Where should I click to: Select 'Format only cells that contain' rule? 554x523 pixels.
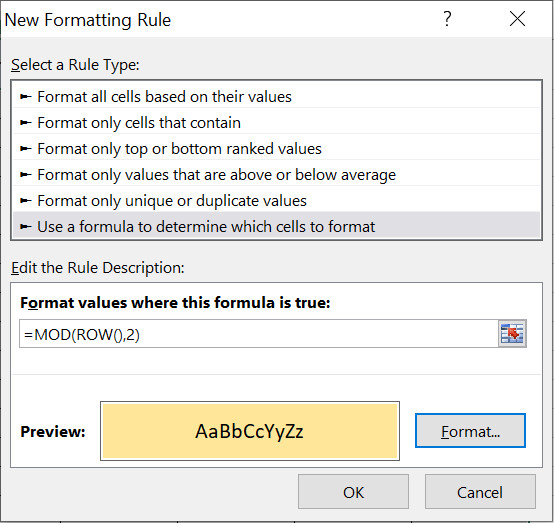click(x=277, y=123)
